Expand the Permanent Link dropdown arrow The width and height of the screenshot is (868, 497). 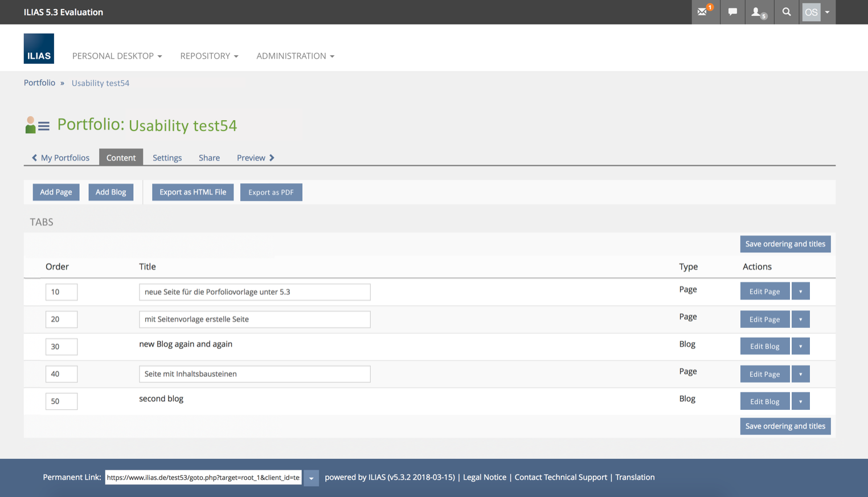coord(311,478)
